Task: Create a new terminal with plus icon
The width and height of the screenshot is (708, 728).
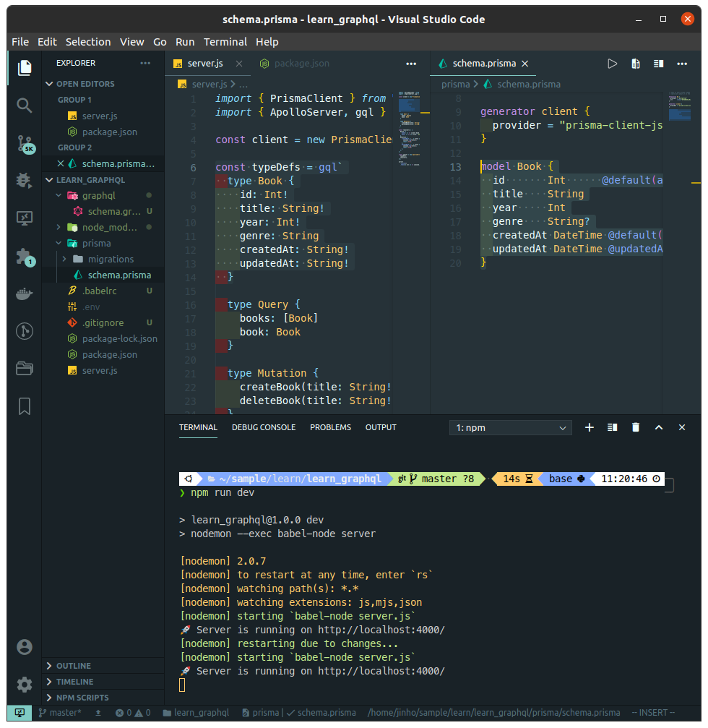Action: pyautogui.click(x=590, y=427)
